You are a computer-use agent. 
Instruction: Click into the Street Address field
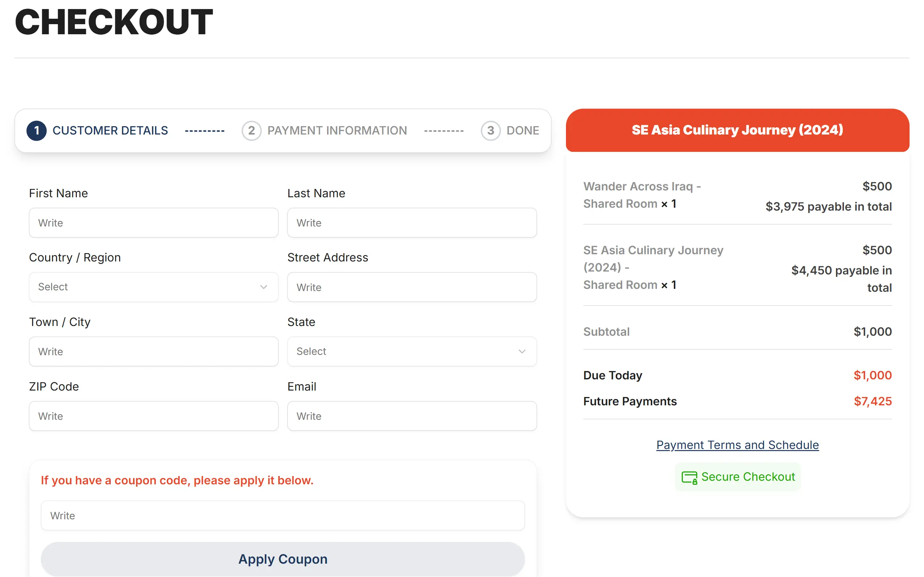(x=412, y=287)
